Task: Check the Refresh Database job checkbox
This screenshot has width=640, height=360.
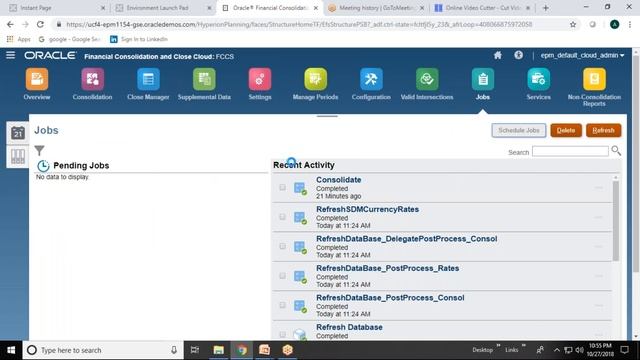Action: (282, 334)
